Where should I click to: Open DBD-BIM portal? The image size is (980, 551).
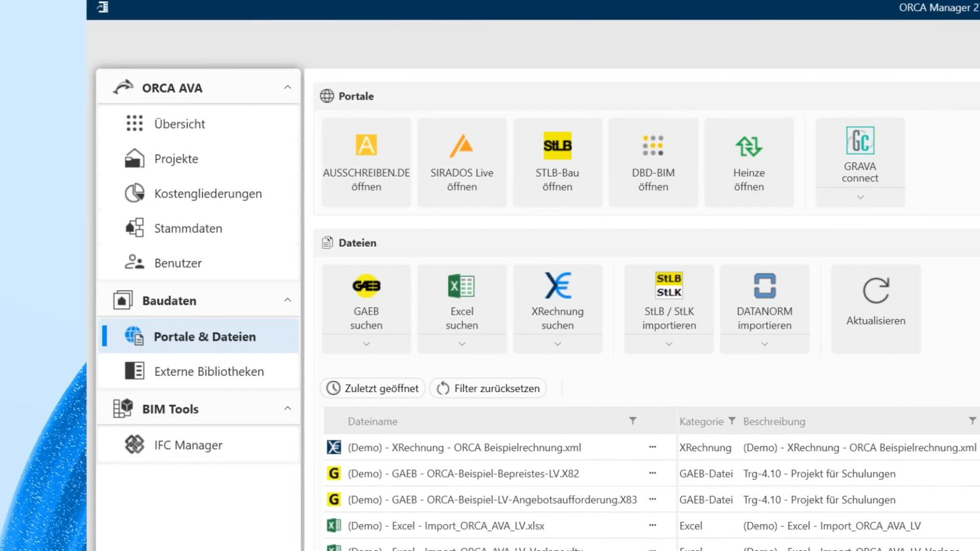click(x=653, y=162)
